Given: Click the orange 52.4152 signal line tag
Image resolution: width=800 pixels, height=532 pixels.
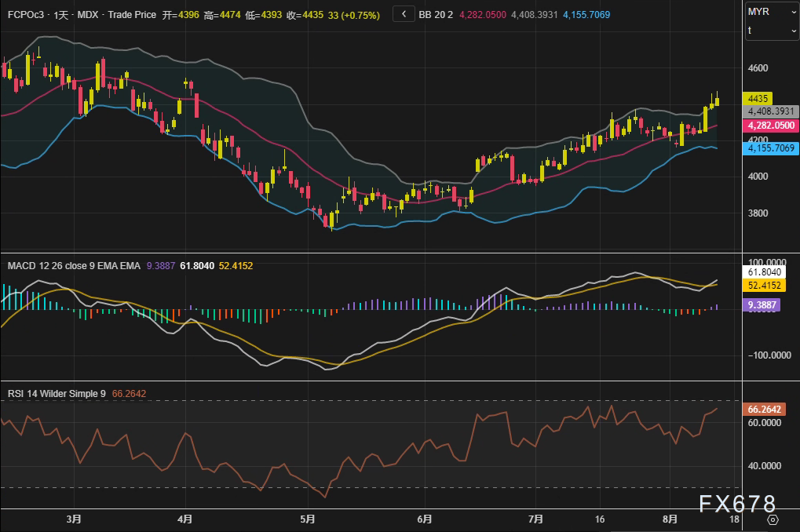Looking at the screenshot, I should pos(764,286).
